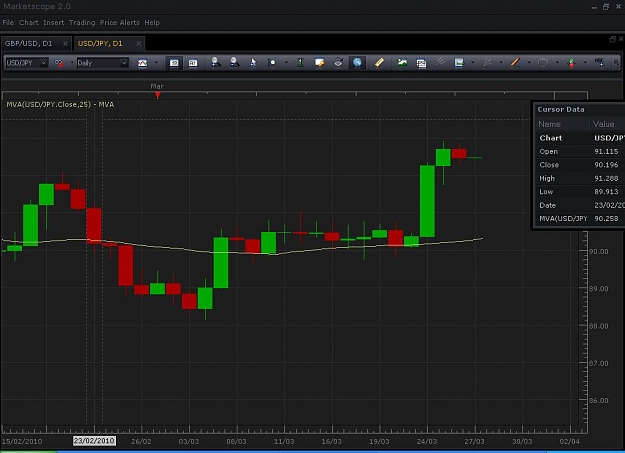Click the grey diagonal parallel lines icon
625x453 pixels.
pos(440,62)
